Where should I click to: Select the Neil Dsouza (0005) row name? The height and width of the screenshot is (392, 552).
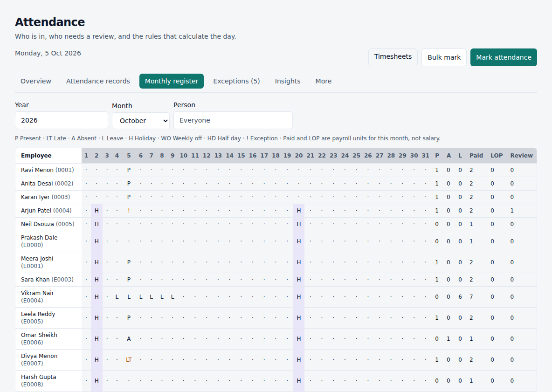[x=48, y=224]
